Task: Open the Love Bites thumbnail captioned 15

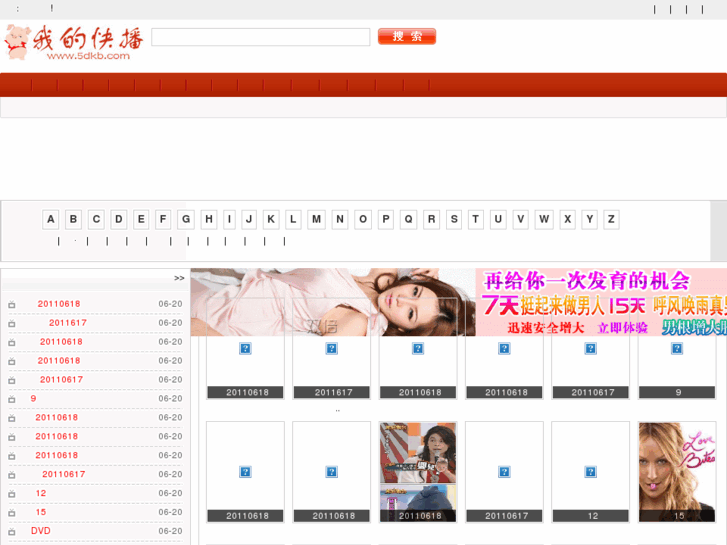Action: tap(677, 472)
